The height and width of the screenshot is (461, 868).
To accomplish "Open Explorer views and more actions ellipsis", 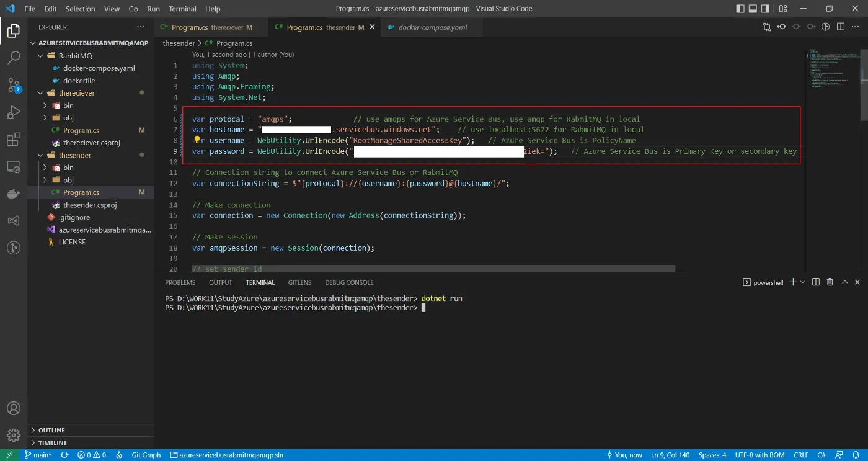I will pos(141,27).
